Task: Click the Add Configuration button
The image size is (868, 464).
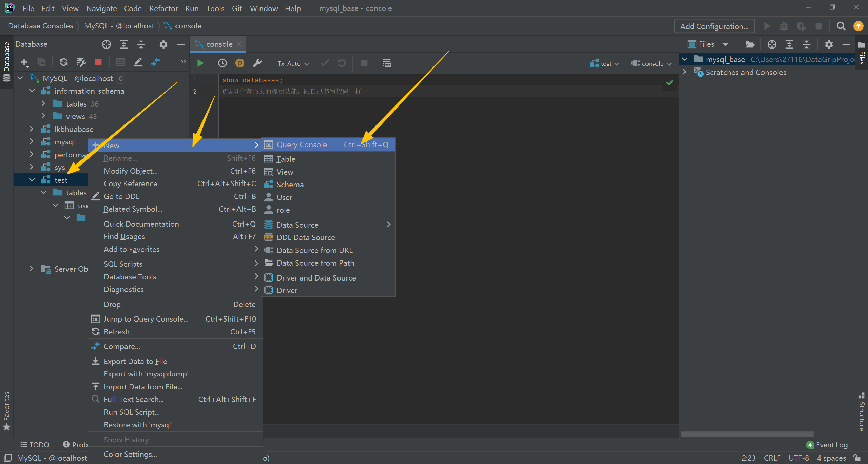Action: point(714,26)
